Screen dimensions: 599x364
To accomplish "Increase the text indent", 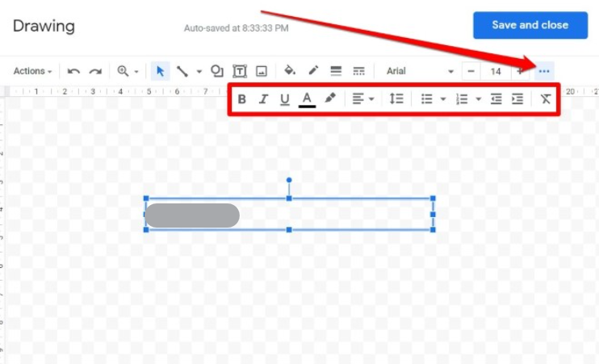I will tap(517, 99).
